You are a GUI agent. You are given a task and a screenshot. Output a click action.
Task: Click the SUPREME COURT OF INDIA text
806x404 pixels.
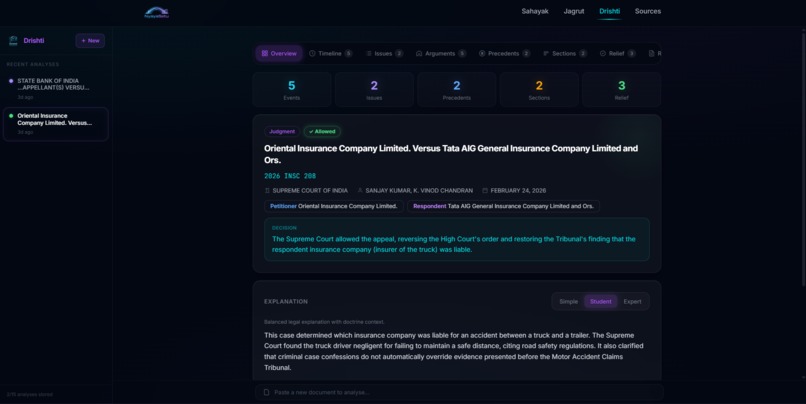(x=310, y=191)
